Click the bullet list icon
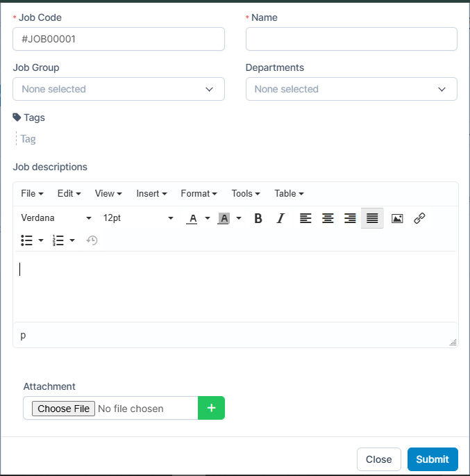 [x=27, y=240]
